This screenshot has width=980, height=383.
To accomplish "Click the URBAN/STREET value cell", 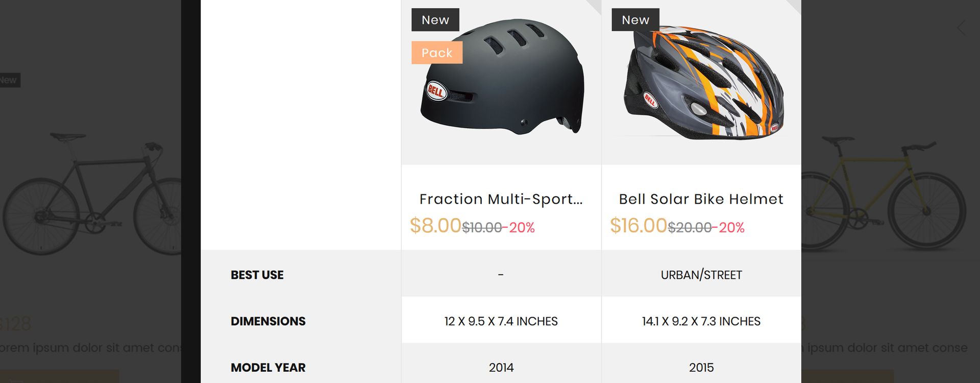I will tap(701, 274).
